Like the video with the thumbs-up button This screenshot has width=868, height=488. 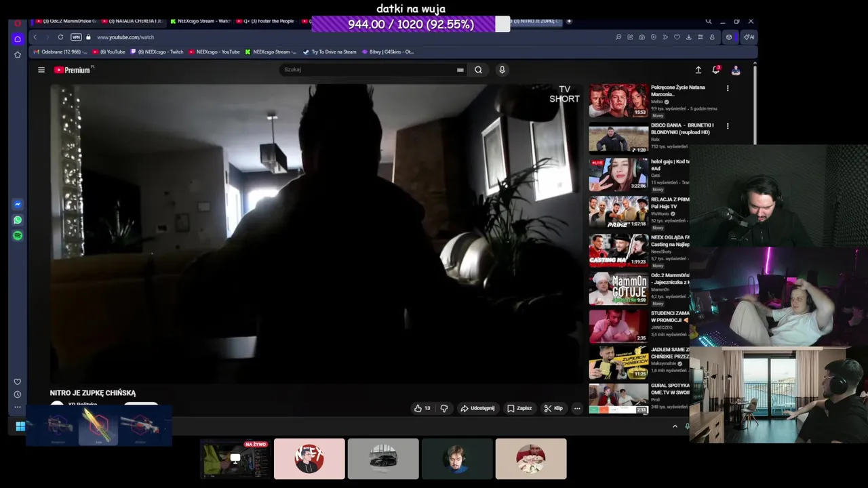[x=422, y=408]
